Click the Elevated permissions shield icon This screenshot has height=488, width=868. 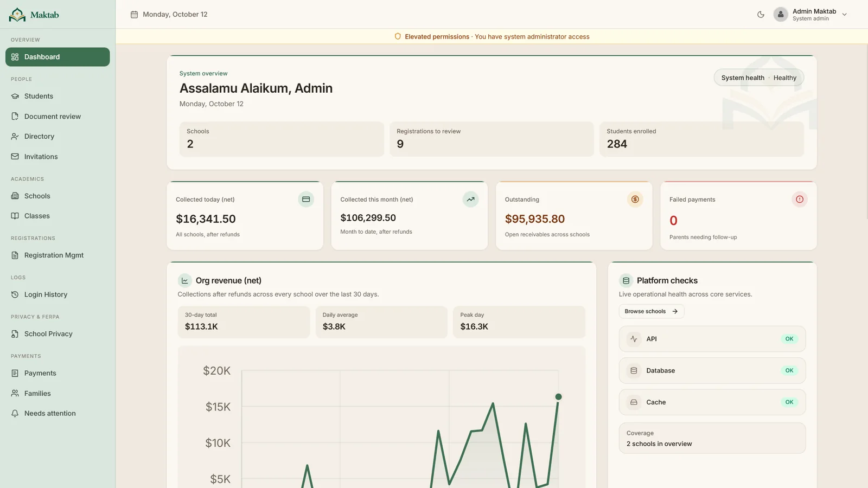click(398, 36)
